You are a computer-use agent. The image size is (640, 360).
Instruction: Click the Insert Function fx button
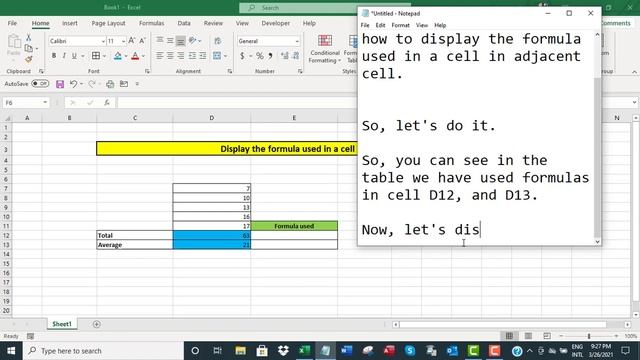[x=107, y=103]
